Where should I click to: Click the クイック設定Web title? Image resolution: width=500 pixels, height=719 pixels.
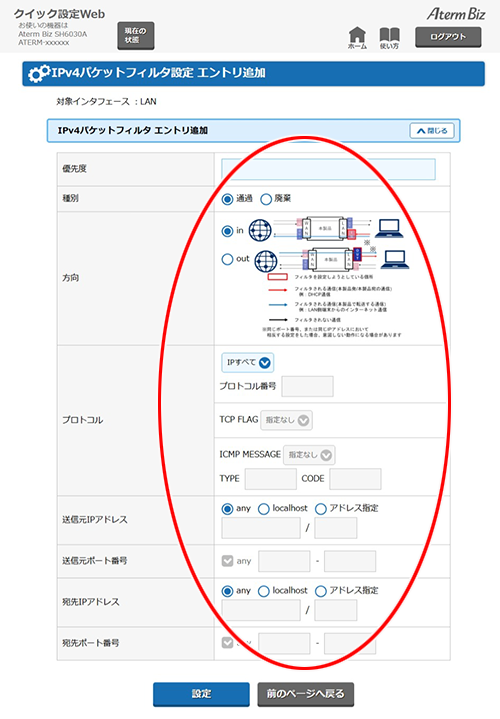coord(60,14)
